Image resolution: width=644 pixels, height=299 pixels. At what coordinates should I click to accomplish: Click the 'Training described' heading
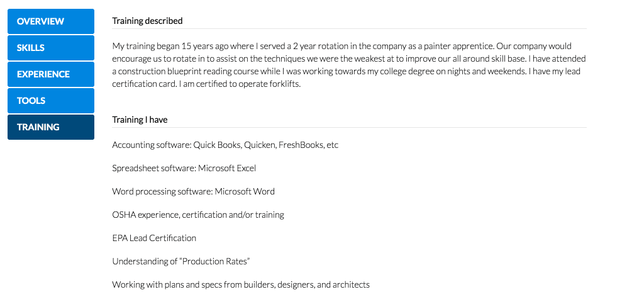(147, 21)
